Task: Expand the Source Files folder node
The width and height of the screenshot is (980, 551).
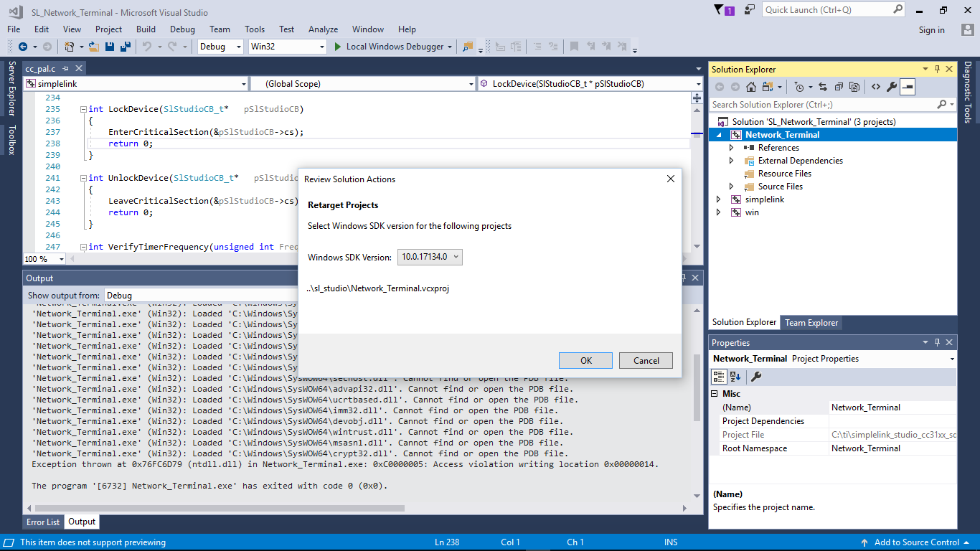Action: tap(732, 187)
